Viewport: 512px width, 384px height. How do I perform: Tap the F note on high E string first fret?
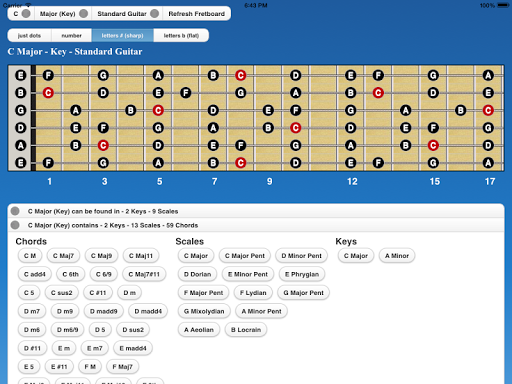click(x=48, y=75)
